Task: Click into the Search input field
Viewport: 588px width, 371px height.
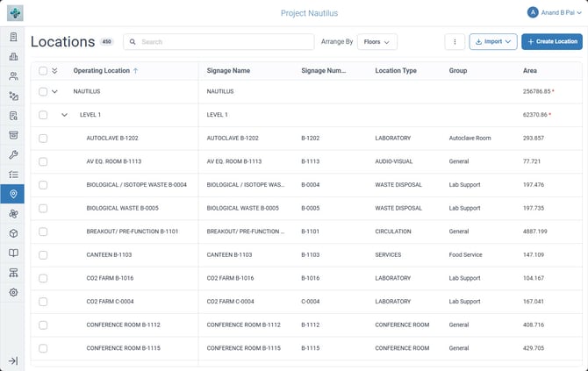Action: pos(219,41)
